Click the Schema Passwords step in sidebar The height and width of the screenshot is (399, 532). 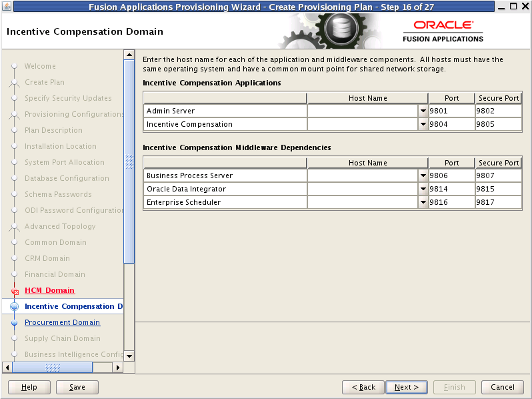tap(58, 194)
